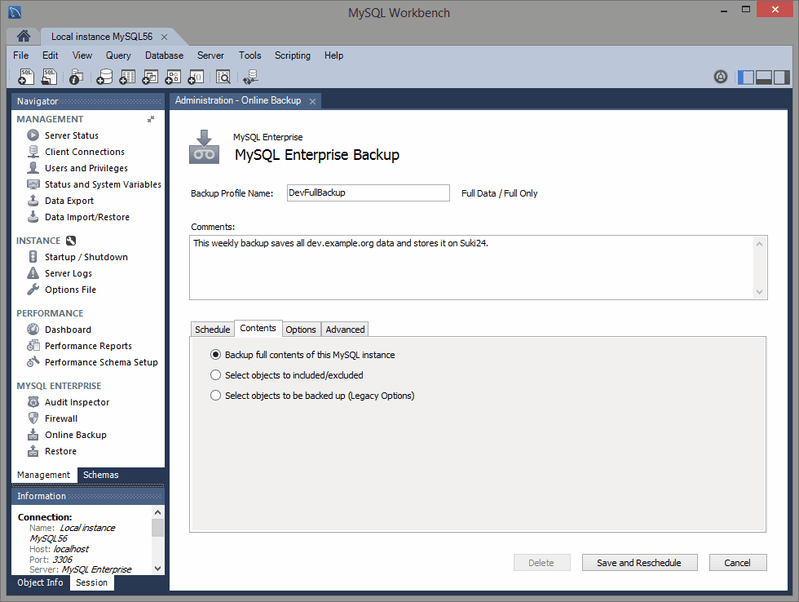Open the File menu
This screenshot has height=602, width=799.
[x=21, y=55]
